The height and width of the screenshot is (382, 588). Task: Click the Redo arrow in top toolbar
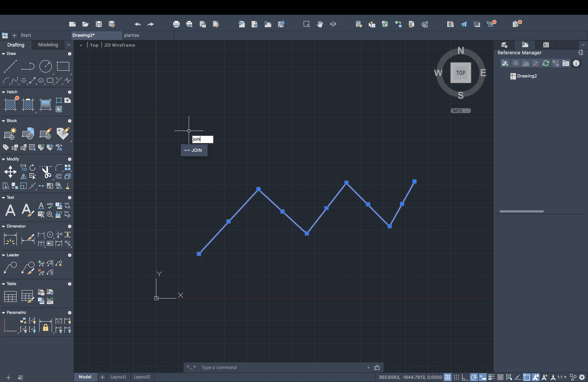[150, 24]
